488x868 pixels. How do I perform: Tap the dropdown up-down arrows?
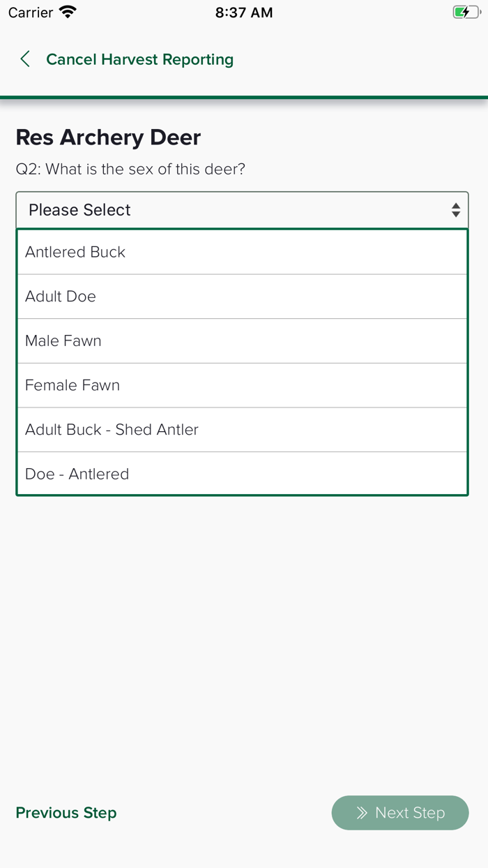point(455,210)
